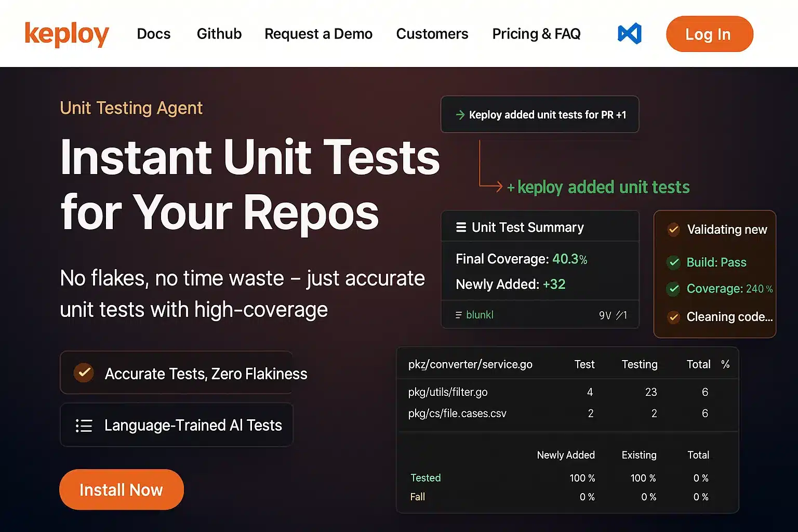Screen dimensions: 798x532
Task: Click the Tested row label
Action: [x=425, y=478]
